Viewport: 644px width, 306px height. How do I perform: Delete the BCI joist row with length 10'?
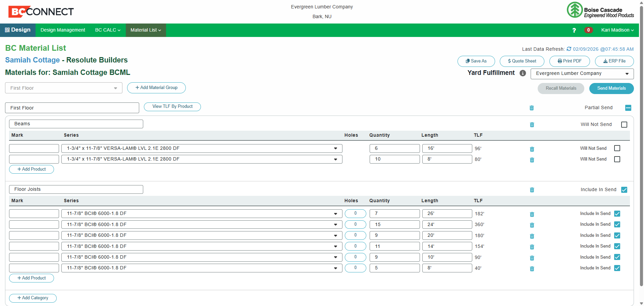click(532, 258)
